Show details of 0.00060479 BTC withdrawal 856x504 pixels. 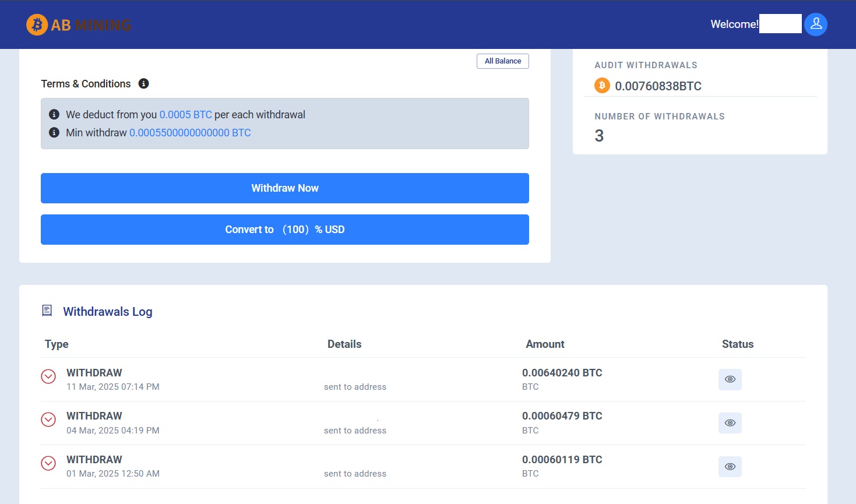[730, 423]
